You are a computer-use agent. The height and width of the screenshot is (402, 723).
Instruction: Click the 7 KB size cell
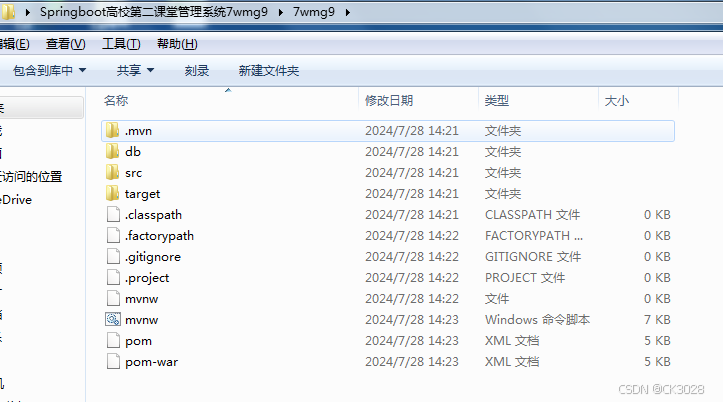pyautogui.click(x=657, y=320)
